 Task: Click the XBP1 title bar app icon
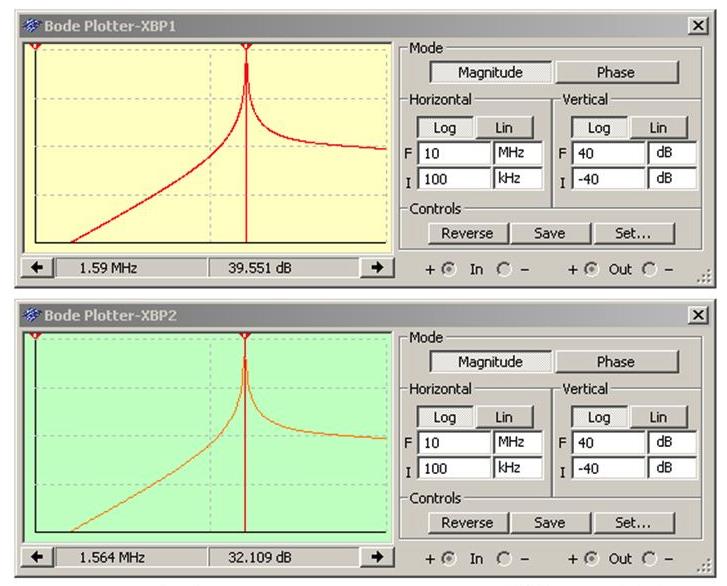pos(32,26)
